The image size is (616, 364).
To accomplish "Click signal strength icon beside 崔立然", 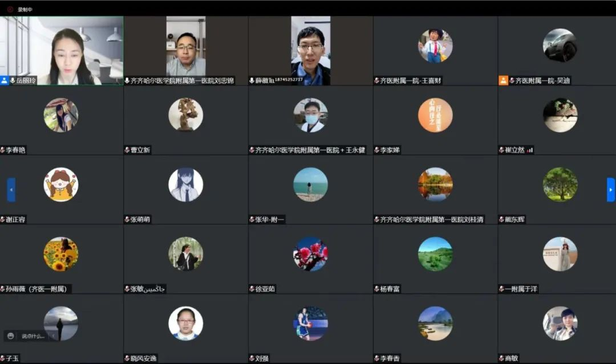I will tap(530, 150).
